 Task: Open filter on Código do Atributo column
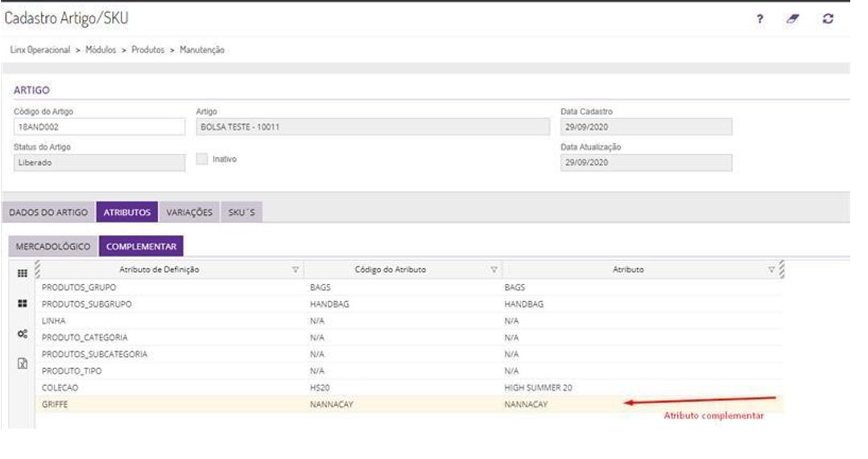(x=493, y=271)
